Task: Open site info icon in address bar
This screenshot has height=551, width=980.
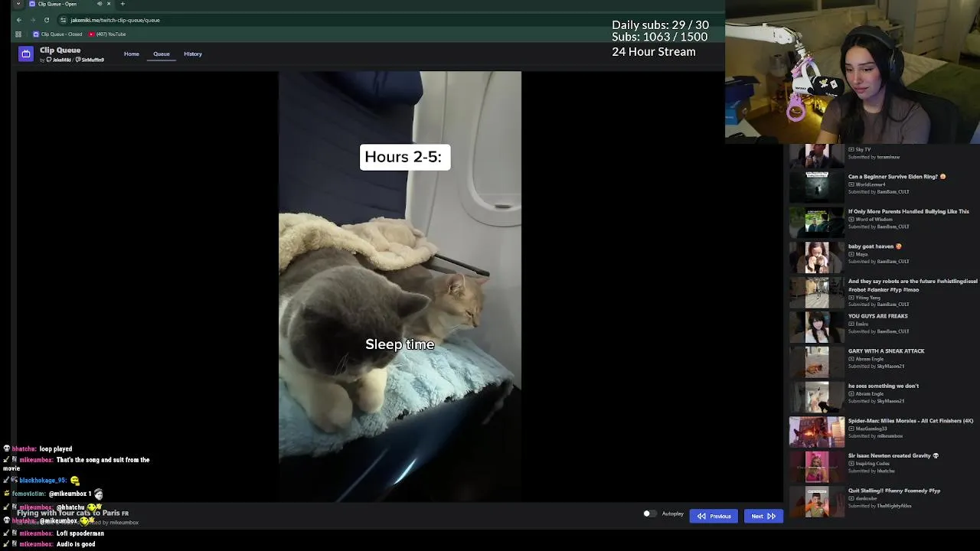Action: tap(64, 20)
